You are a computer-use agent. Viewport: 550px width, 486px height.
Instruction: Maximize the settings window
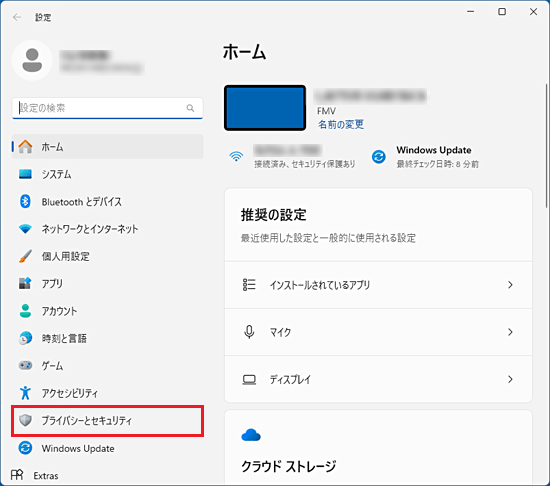(502, 12)
